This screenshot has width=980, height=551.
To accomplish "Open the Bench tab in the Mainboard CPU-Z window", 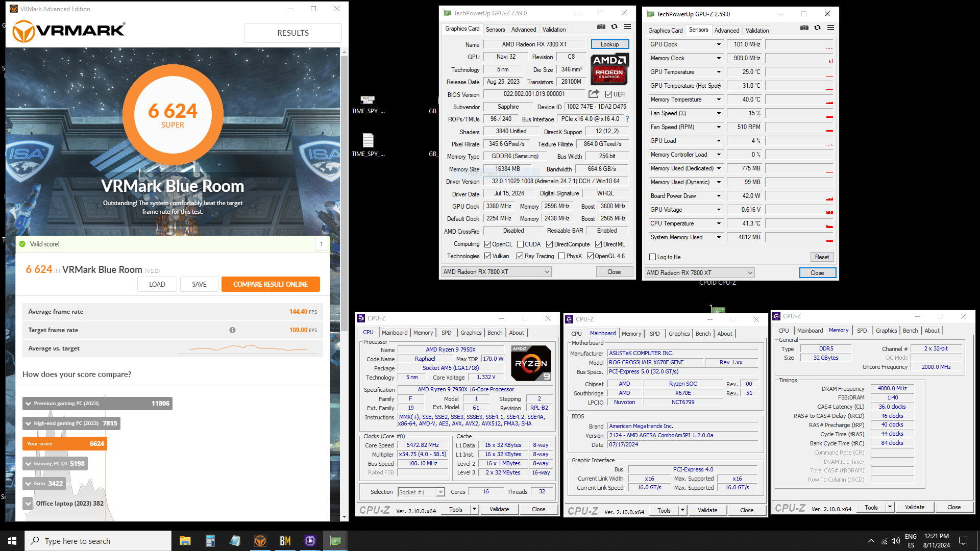I will [703, 334].
